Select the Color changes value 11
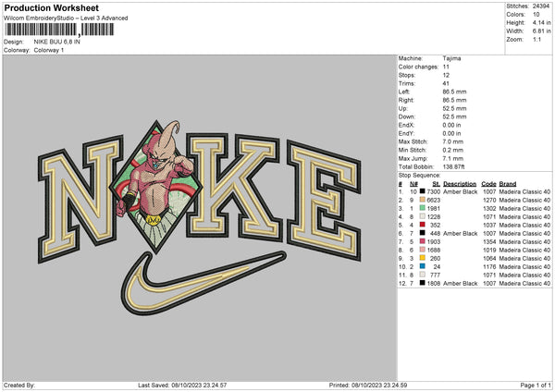 446,67
